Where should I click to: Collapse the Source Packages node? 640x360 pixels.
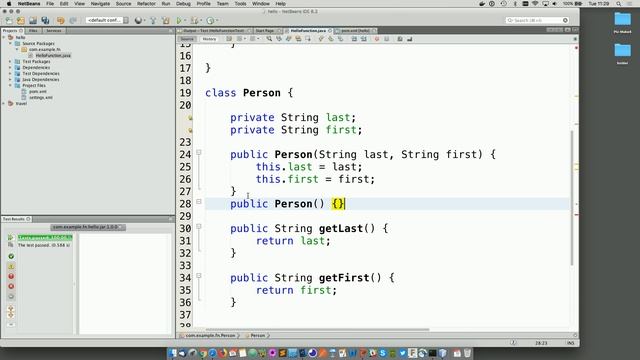click(x=10, y=43)
